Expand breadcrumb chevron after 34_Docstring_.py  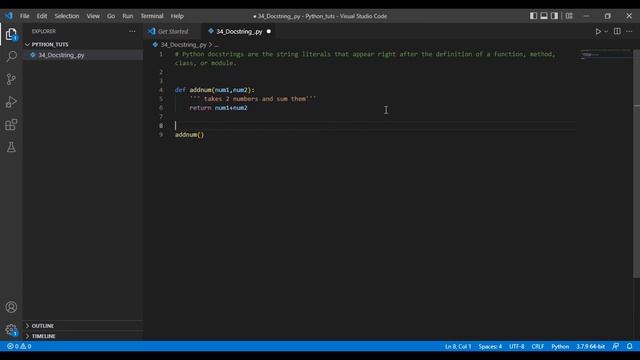(211, 44)
